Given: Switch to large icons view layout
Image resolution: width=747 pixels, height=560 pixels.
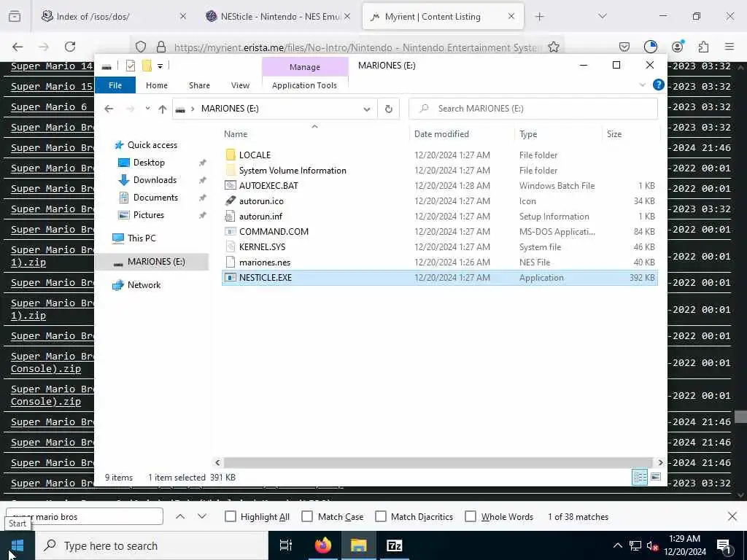Looking at the screenshot, I should click(x=656, y=477).
